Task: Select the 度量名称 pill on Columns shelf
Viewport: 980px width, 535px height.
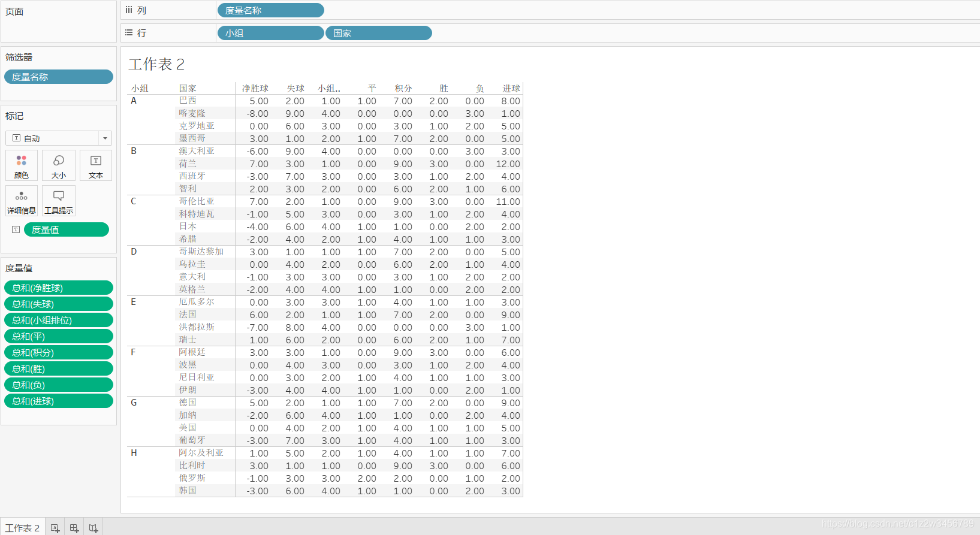Action: pyautogui.click(x=271, y=10)
